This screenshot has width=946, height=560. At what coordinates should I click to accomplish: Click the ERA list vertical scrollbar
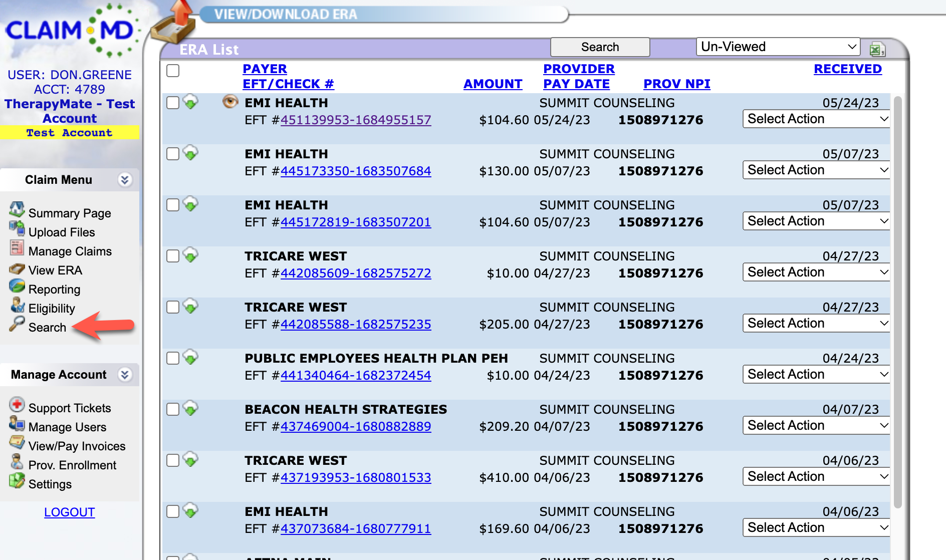pyautogui.click(x=897, y=301)
